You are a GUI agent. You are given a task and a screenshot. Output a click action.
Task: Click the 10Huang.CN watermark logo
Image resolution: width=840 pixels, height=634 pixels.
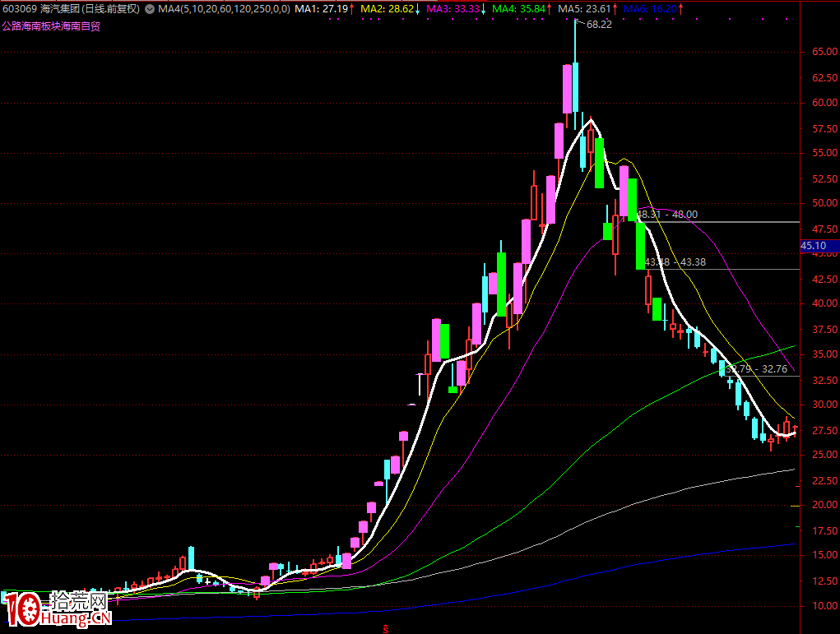[x=56, y=609]
